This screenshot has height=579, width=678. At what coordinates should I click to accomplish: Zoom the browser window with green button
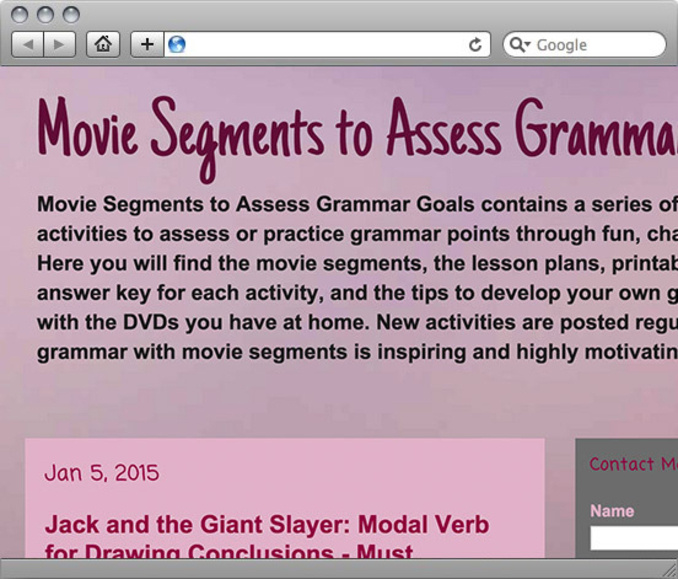[70, 15]
